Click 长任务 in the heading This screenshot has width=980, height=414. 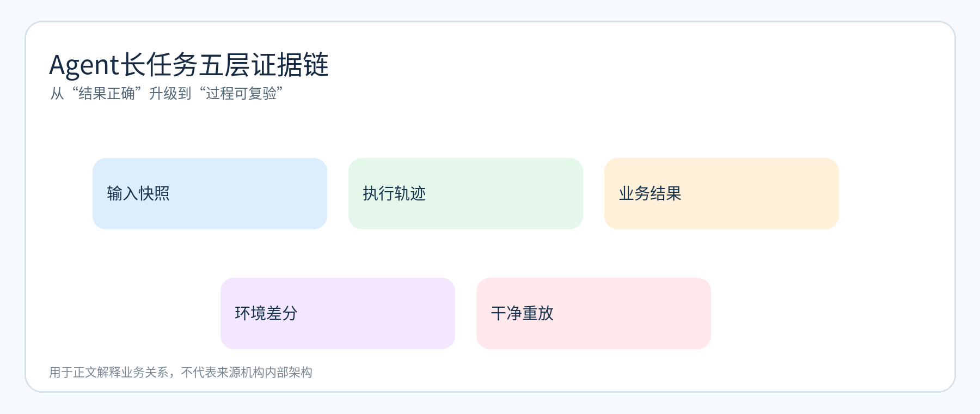point(158,65)
